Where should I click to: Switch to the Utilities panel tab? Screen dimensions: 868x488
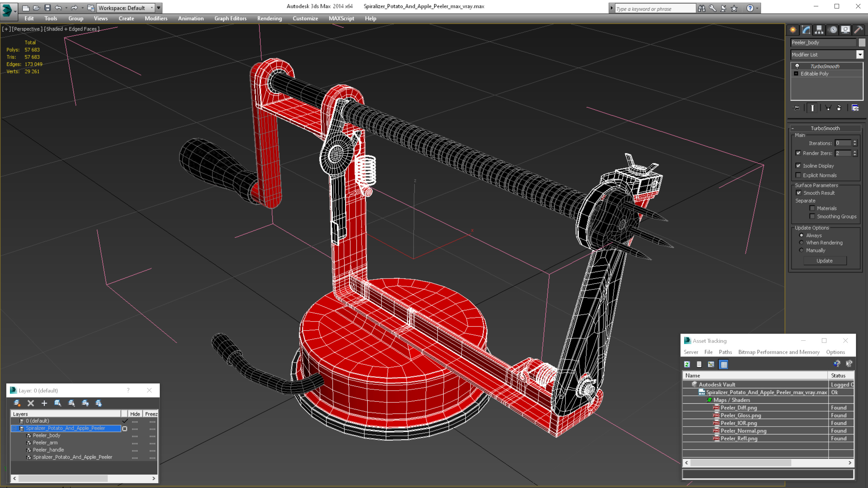pyautogui.click(x=858, y=30)
